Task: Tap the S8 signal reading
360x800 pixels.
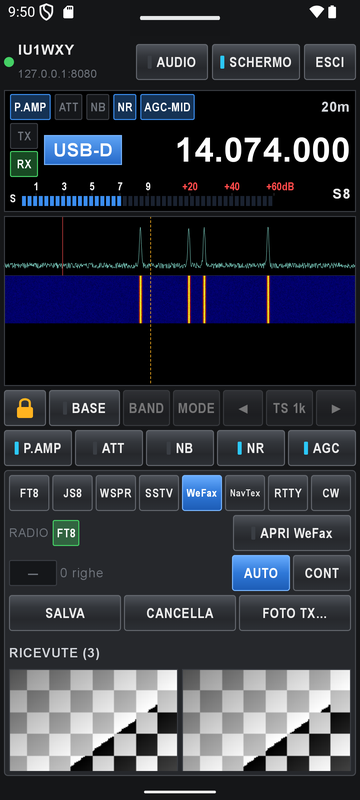Action: point(341,194)
